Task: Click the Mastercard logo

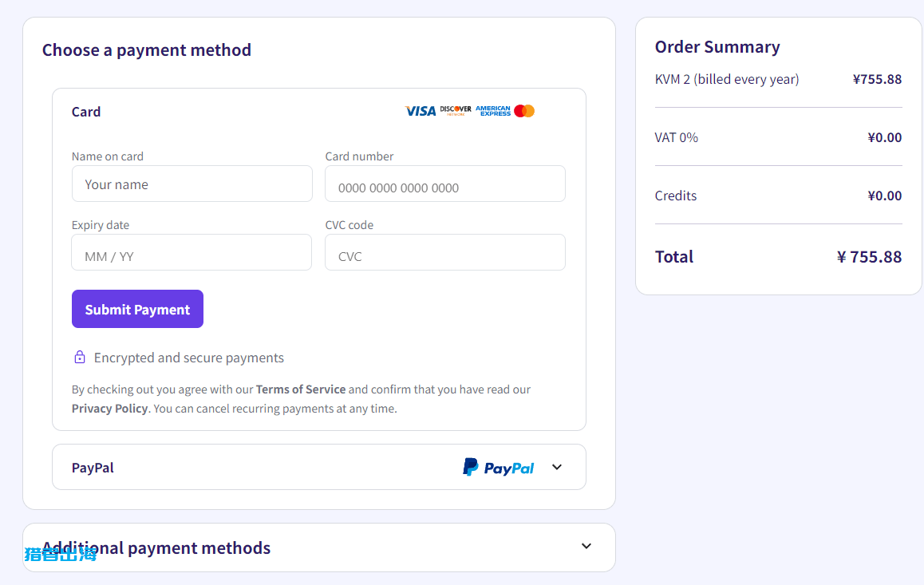Action: [524, 111]
